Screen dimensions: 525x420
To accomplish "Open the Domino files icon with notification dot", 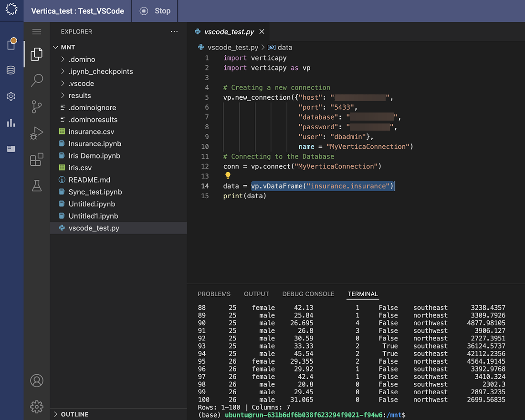I will (x=11, y=44).
